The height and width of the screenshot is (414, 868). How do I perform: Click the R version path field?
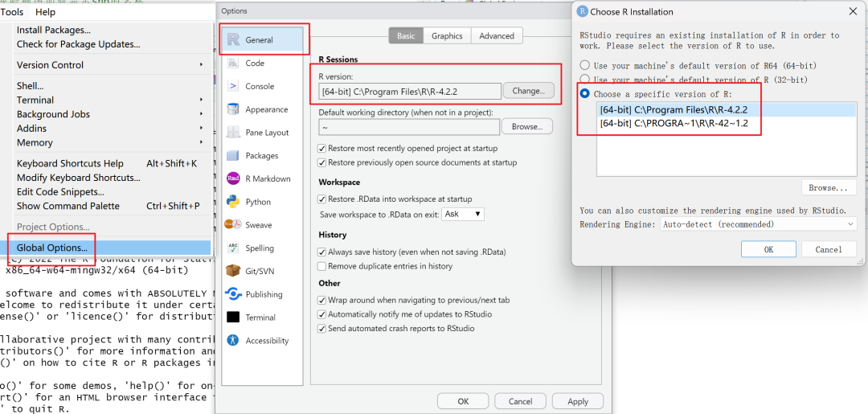click(x=410, y=91)
